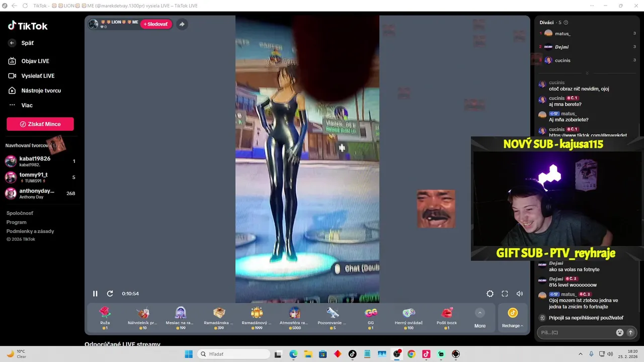Focus the chat message input field

pos(577,332)
